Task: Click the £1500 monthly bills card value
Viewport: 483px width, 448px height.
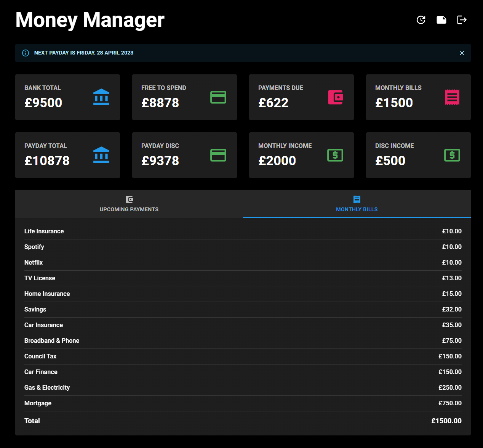Action: pyautogui.click(x=394, y=103)
